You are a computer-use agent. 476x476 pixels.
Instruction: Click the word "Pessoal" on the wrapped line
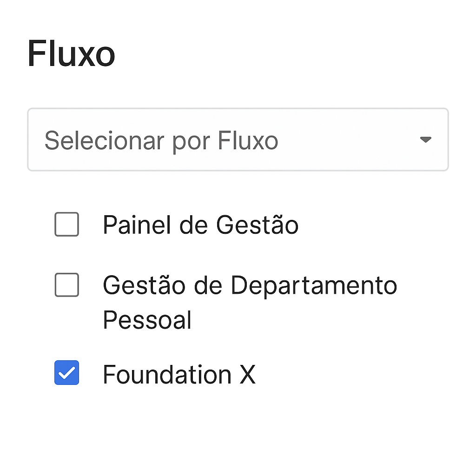[147, 320]
